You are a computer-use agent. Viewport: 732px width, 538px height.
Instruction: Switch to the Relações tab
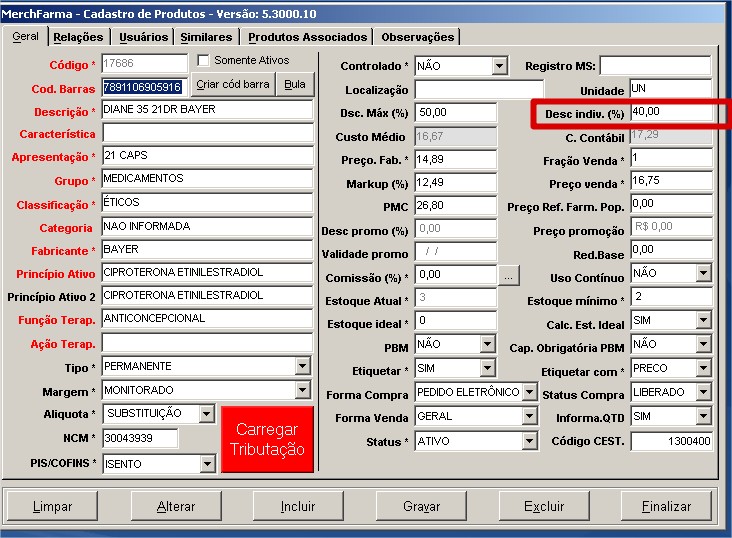pyautogui.click(x=78, y=37)
